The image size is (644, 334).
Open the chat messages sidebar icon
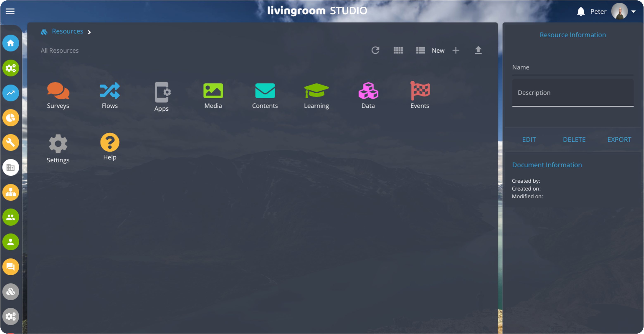tap(11, 267)
